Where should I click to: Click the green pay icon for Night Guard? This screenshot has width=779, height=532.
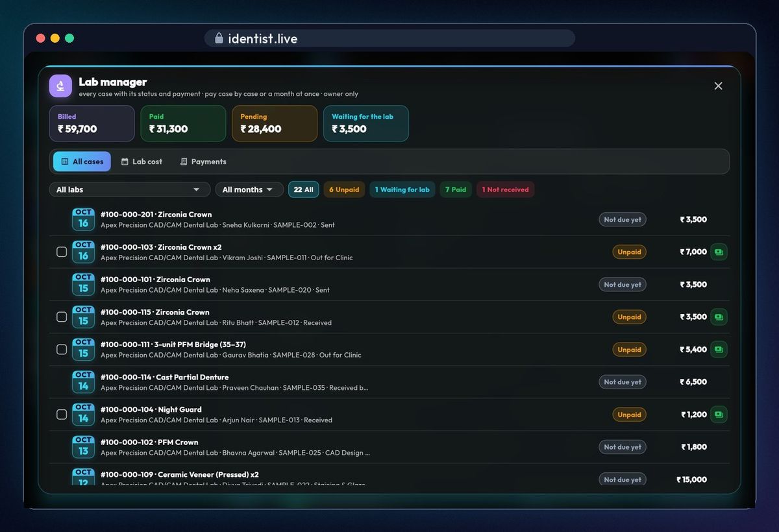pyautogui.click(x=719, y=414)
